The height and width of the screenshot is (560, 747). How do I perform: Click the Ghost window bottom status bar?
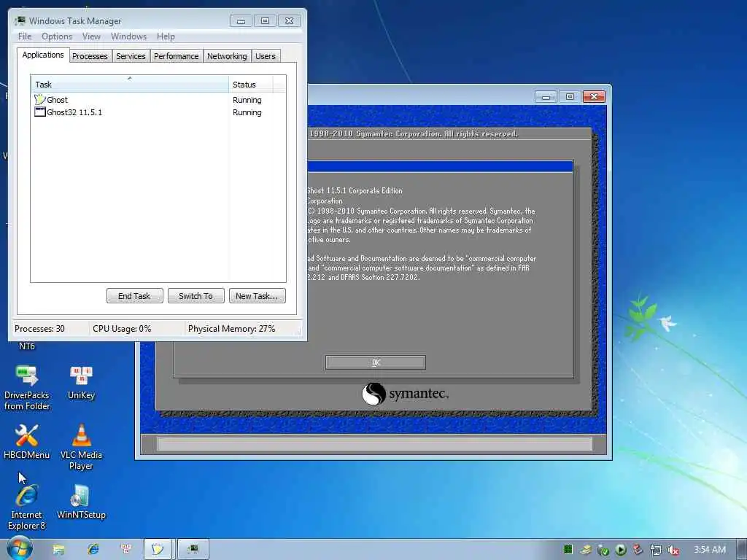point(374,444)
